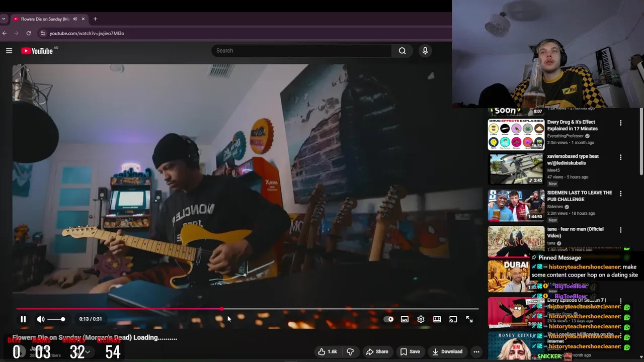Switch to theater mode

437,319
